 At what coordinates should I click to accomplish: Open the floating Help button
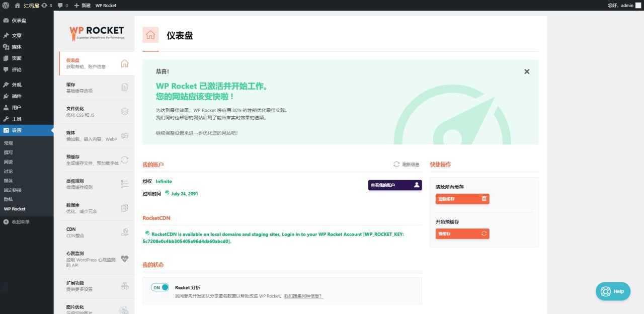[x=613, y=291]
